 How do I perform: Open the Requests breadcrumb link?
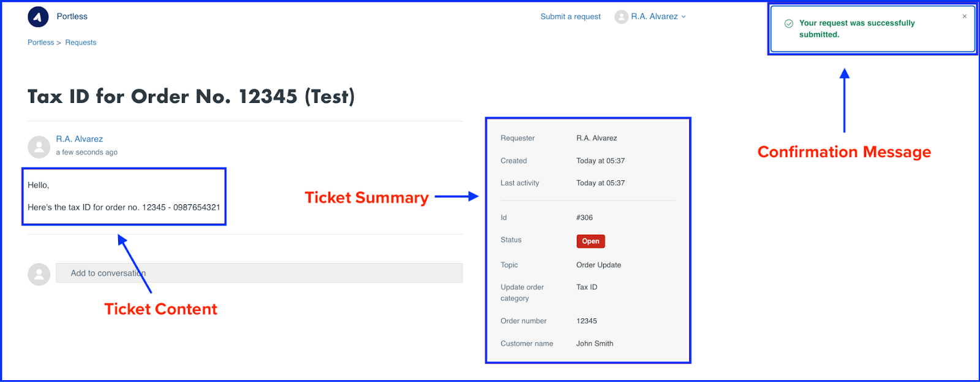click(81, 42)
